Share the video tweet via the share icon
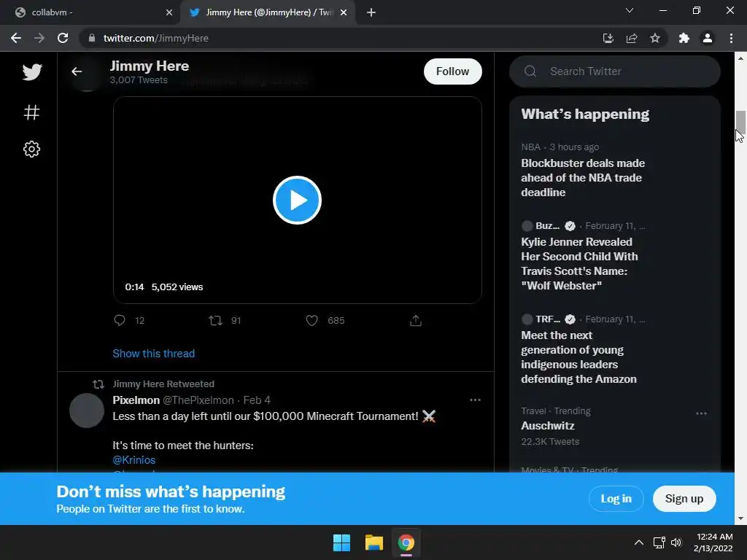 pos(415,321)
